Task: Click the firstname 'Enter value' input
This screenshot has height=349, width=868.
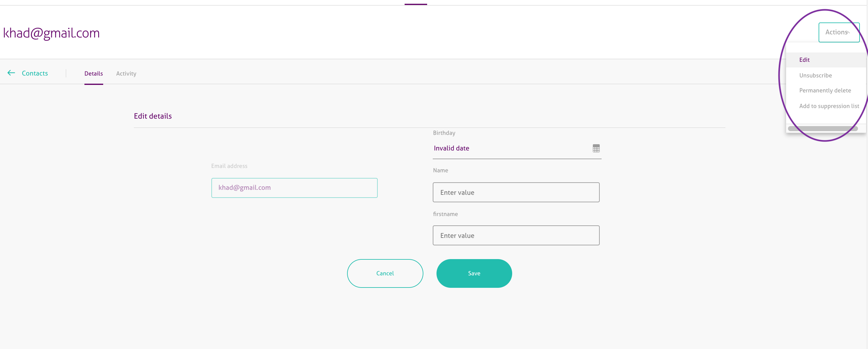Action: point(516,236)
